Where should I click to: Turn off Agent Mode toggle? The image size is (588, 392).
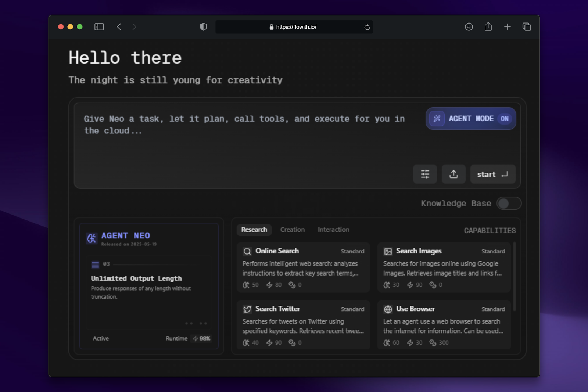[471, 119]
